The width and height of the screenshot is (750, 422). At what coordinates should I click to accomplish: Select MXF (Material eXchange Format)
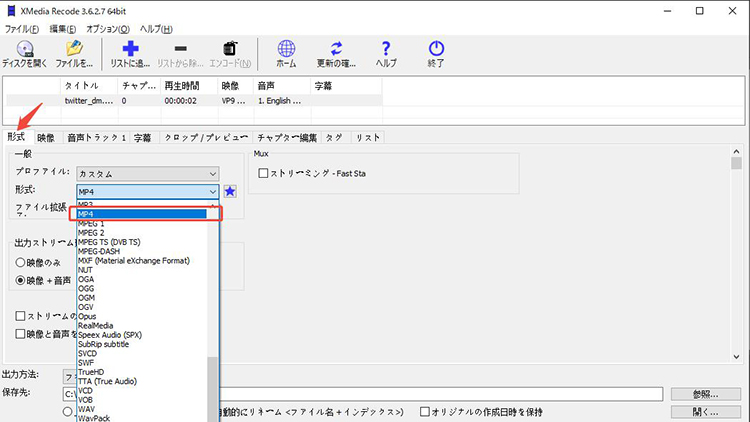[x=142, y=261]
